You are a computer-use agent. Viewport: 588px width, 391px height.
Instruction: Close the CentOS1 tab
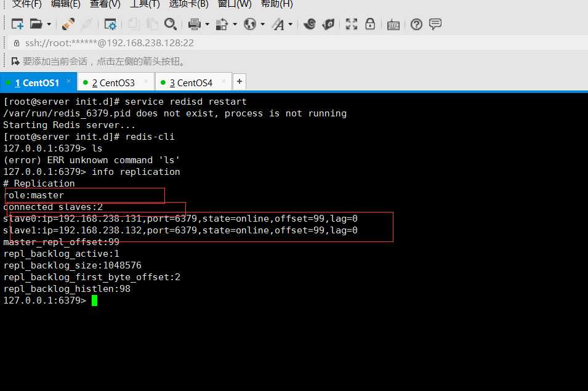coord(68,81)
